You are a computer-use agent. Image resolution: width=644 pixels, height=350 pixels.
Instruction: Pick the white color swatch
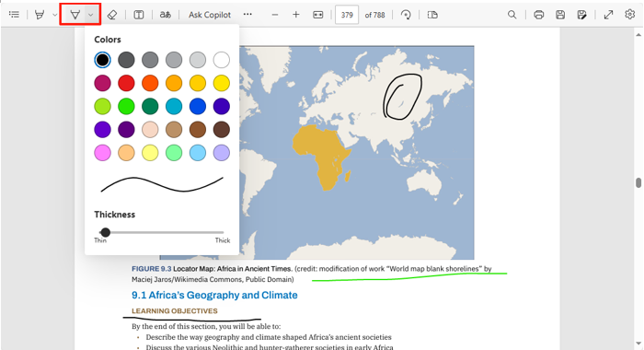pos(222,60)
